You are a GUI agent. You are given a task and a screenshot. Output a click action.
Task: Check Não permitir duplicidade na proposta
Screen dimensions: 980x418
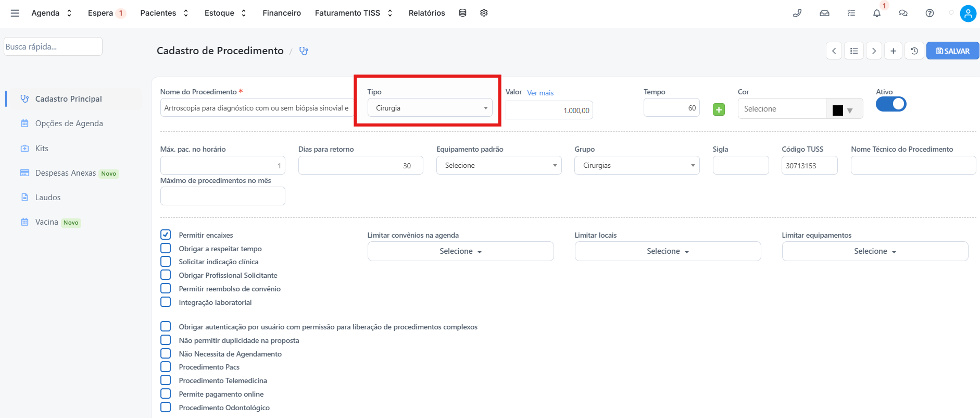(166, 340)
